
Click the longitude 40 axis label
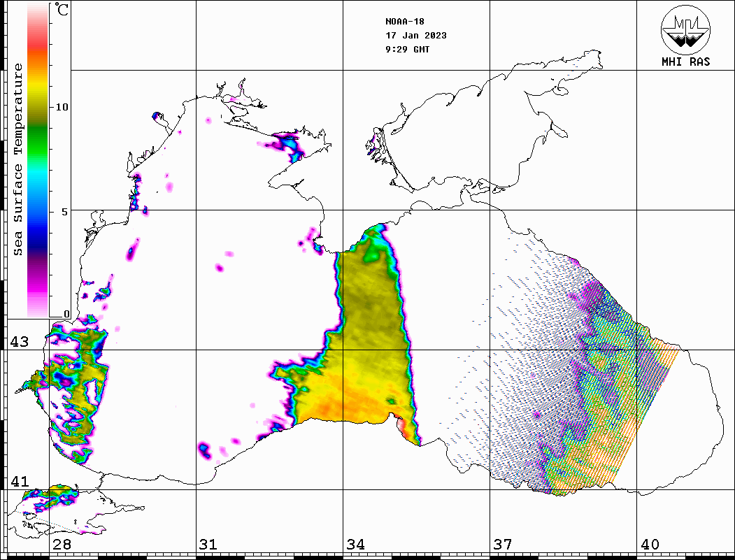[649, 544]
